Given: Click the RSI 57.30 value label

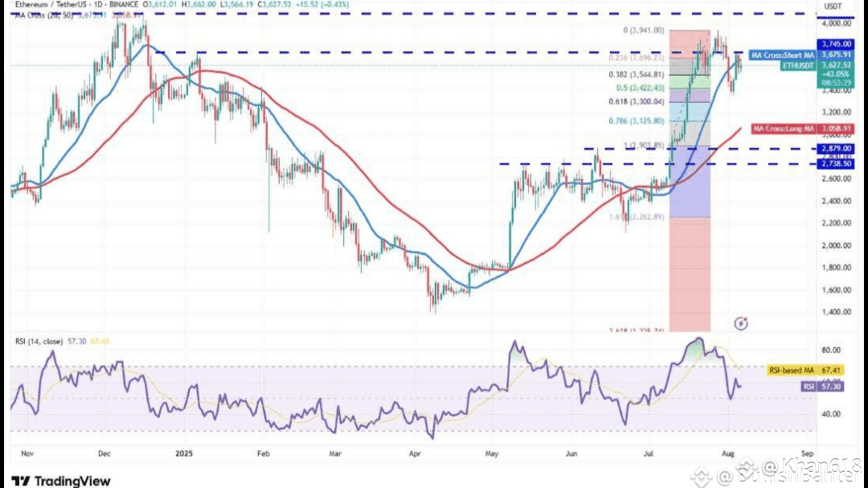Looking at the screenshot, I should (x=822, y=386).
